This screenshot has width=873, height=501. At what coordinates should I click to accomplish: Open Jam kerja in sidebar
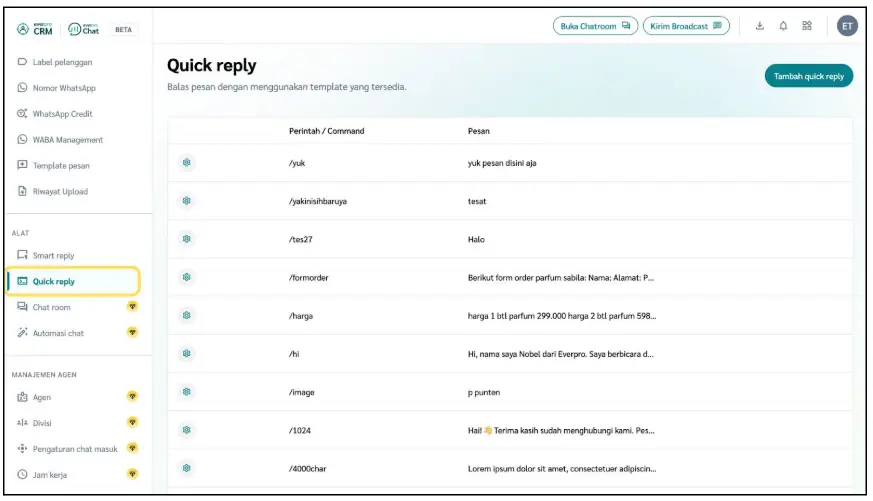tap(50, 475)
